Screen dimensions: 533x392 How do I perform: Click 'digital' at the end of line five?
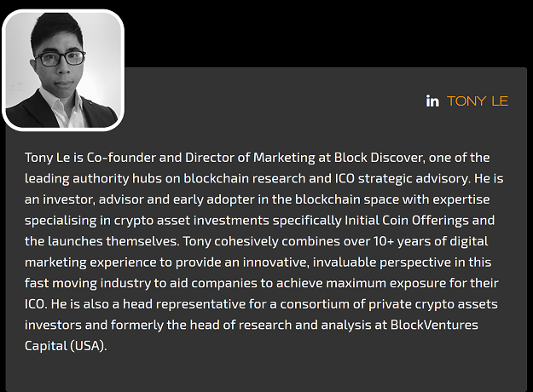pos(469,241)
